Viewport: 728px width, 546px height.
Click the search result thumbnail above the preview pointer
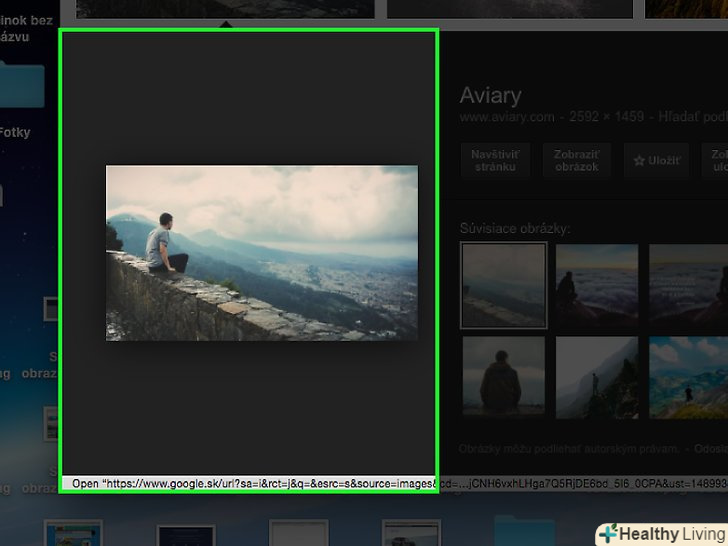225,9
